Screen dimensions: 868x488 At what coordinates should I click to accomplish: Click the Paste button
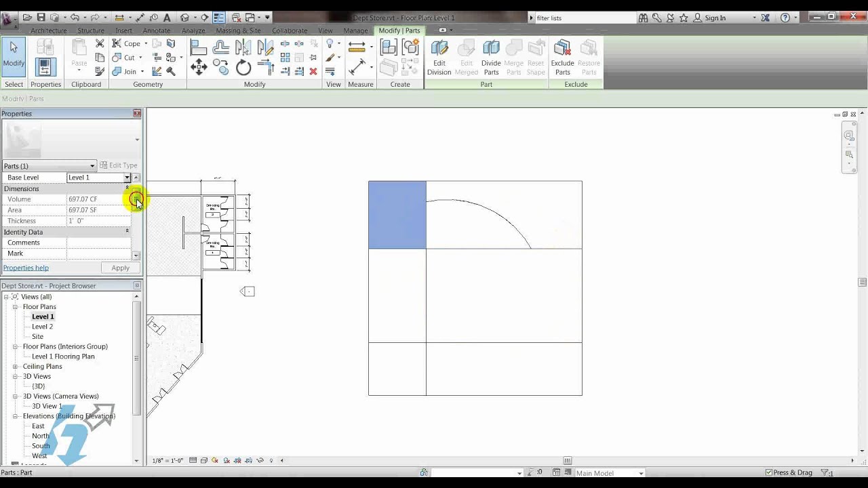79,57
